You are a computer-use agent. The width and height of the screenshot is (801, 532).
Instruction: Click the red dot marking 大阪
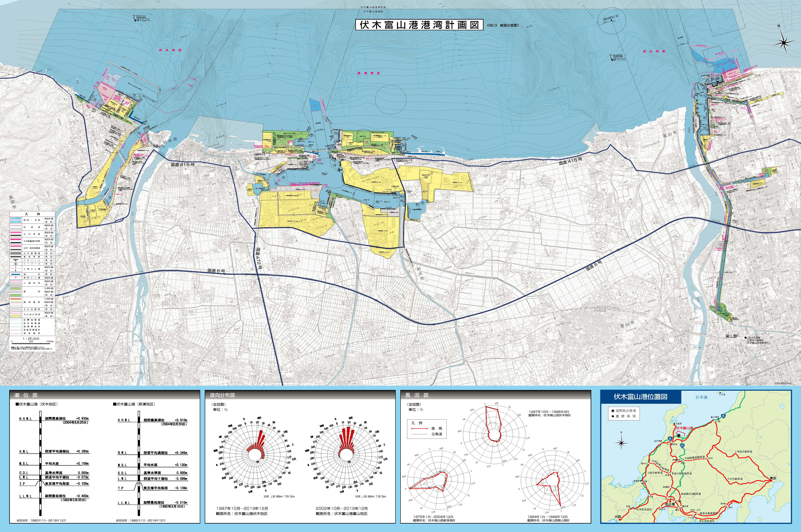click(620, 520)
